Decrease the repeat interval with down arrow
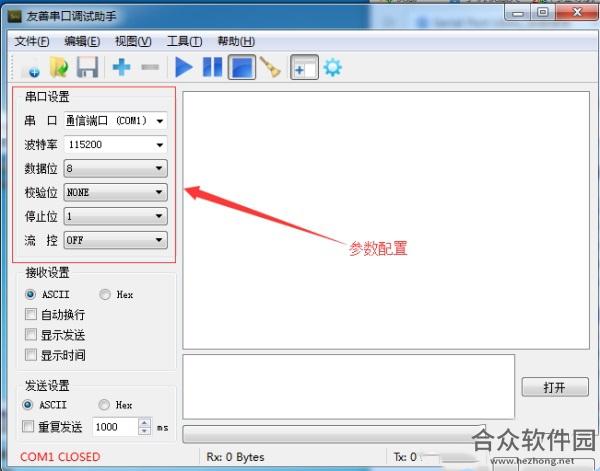 pyautogui.click(x=144, y=431)
